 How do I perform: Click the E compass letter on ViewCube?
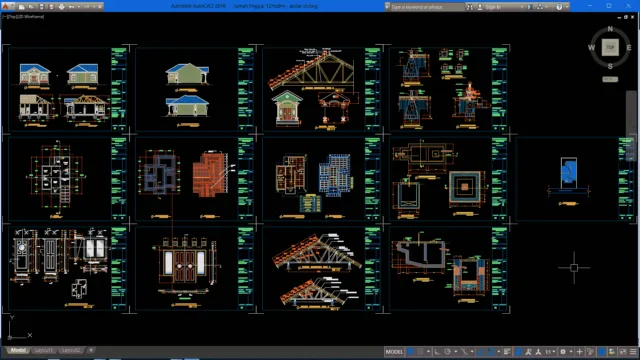pyautogui.click(x=629, y=48)
